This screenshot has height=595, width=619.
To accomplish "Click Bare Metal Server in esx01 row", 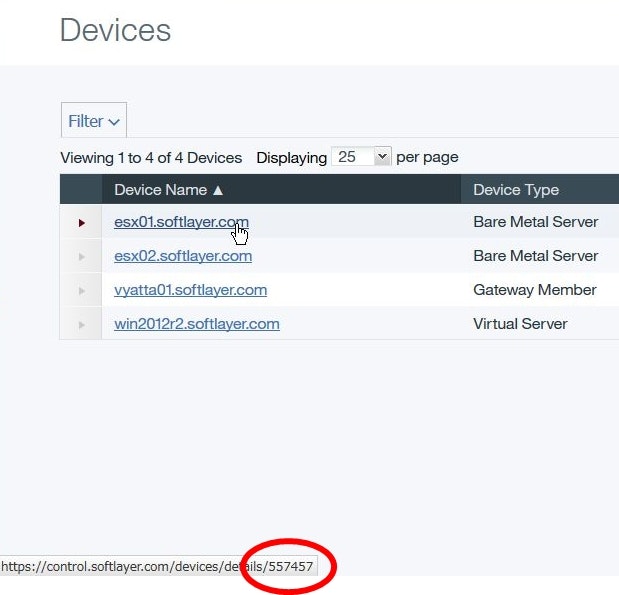I will pyautogui.click(x=535, y=222).
